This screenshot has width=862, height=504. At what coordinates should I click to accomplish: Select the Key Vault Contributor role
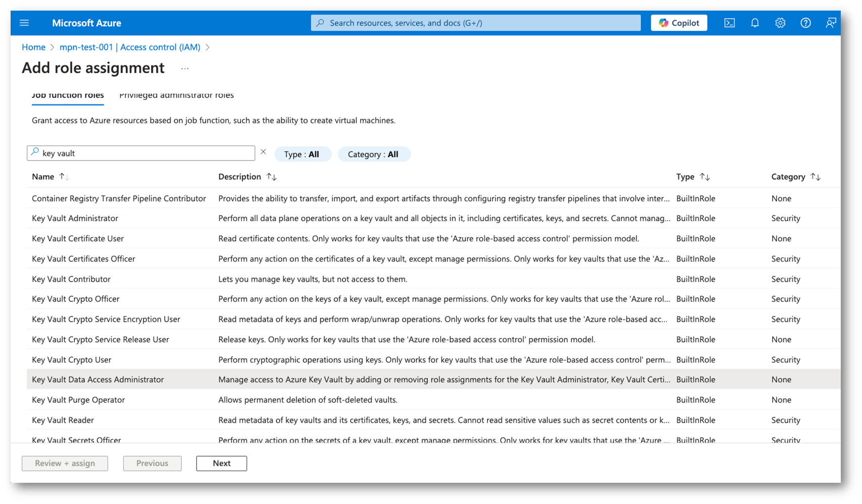tap(71, 279)
